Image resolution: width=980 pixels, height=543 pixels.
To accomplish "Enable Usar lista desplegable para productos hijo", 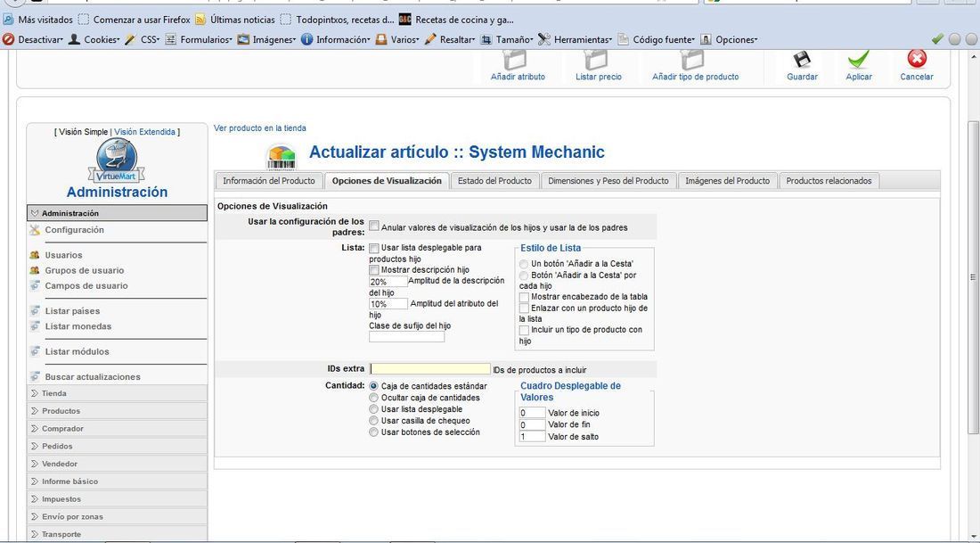I will [x=374, y=248].
